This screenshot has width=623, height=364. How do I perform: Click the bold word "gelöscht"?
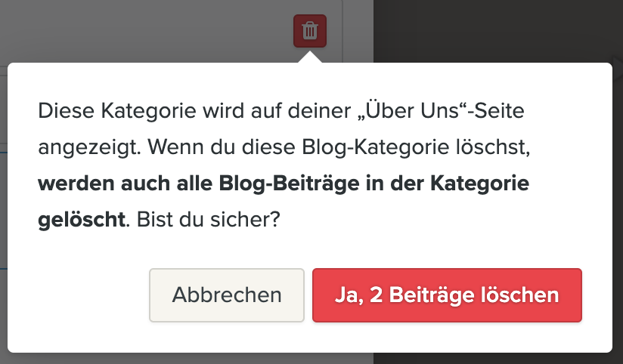pos(81,221)
